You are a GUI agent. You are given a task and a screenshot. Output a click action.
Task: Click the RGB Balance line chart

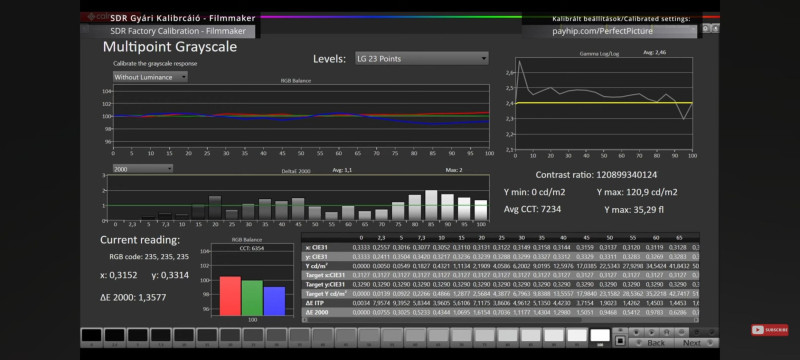[x=301, y=116]
